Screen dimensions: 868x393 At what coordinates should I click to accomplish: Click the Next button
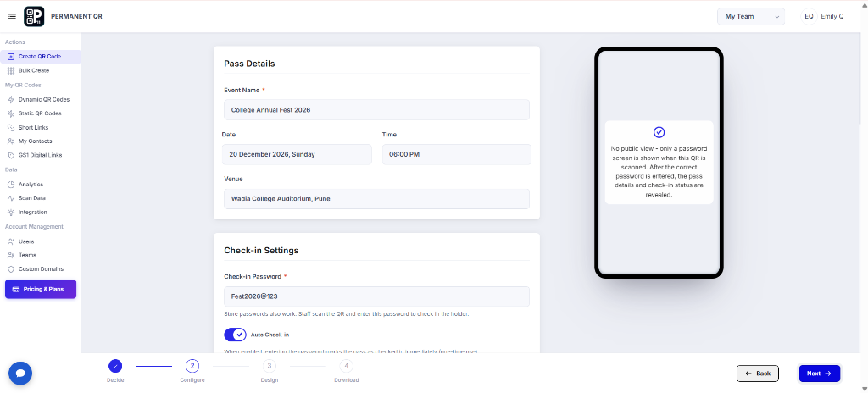820,374
